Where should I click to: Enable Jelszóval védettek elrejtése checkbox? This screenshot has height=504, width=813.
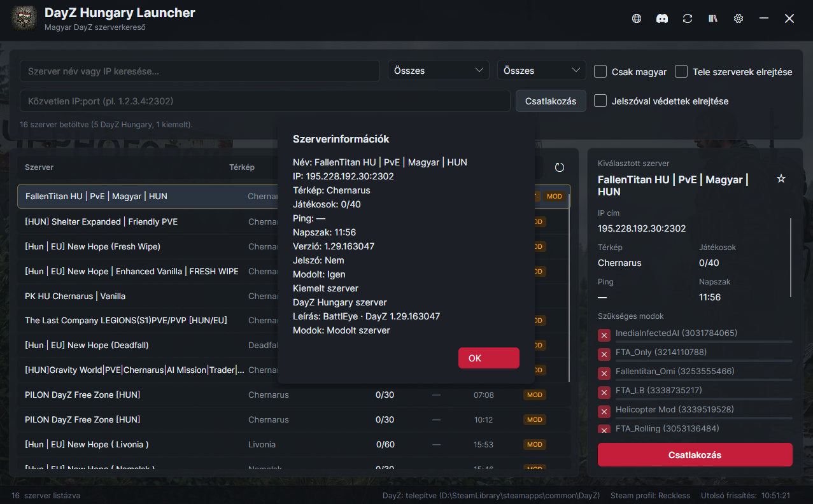[x=600, y=101]
